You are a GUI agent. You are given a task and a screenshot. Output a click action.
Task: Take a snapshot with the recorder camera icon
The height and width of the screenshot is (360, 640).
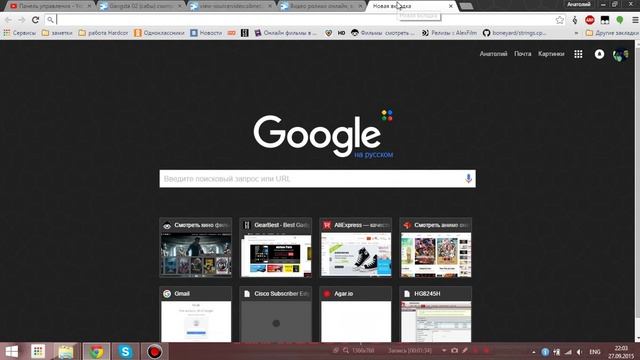(454, 350)
